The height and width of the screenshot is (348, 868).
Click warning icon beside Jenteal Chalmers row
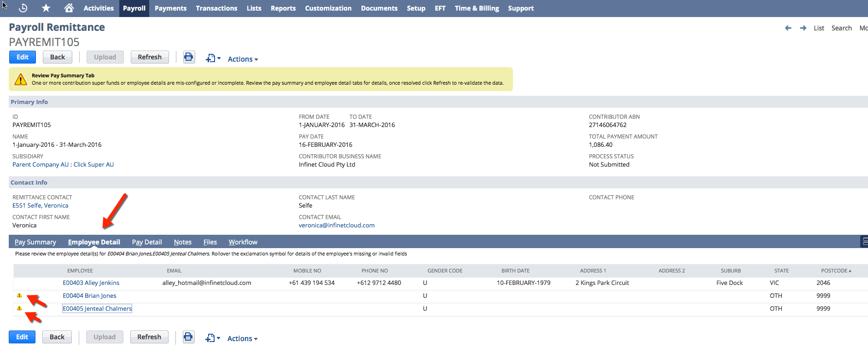19,308
